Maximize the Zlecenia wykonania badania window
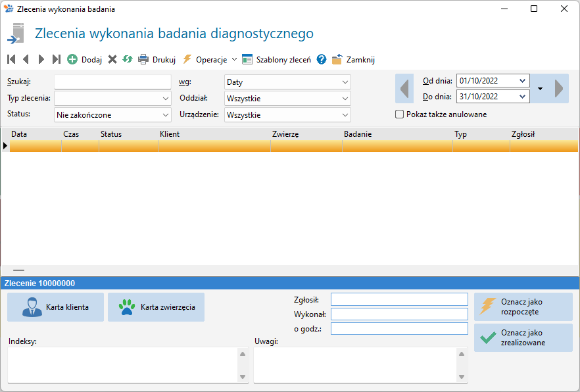This screenshot has width=580, height=392. (x=534, y=9)
